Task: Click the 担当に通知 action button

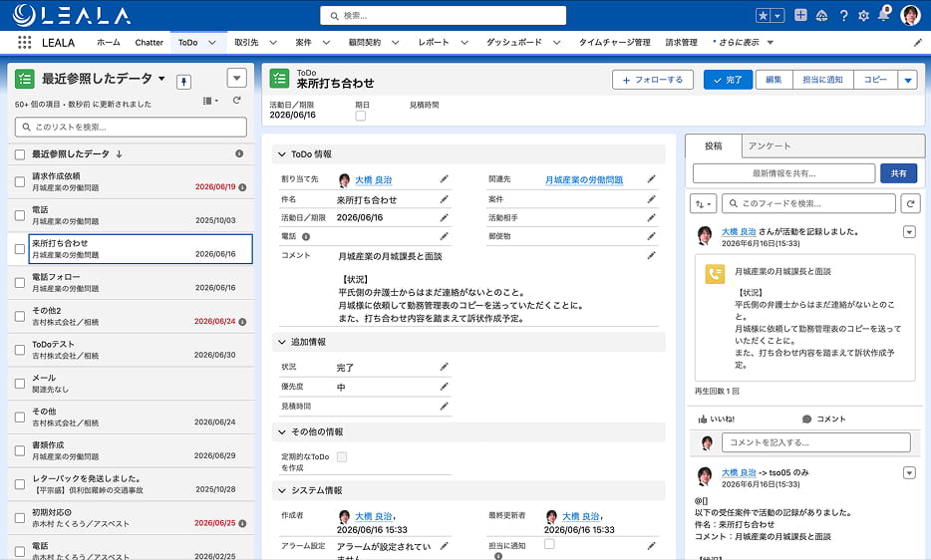Action: coord(823,80)
